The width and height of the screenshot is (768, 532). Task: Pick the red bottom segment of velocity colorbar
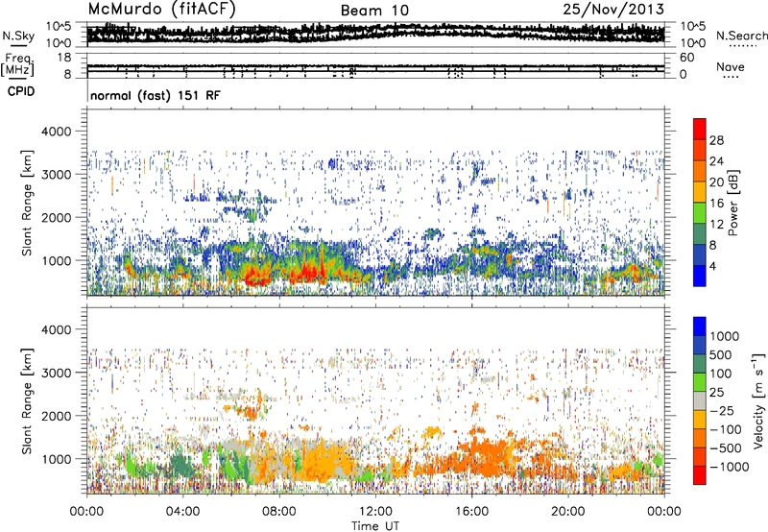pyautogui.click(x=700, y=475)
